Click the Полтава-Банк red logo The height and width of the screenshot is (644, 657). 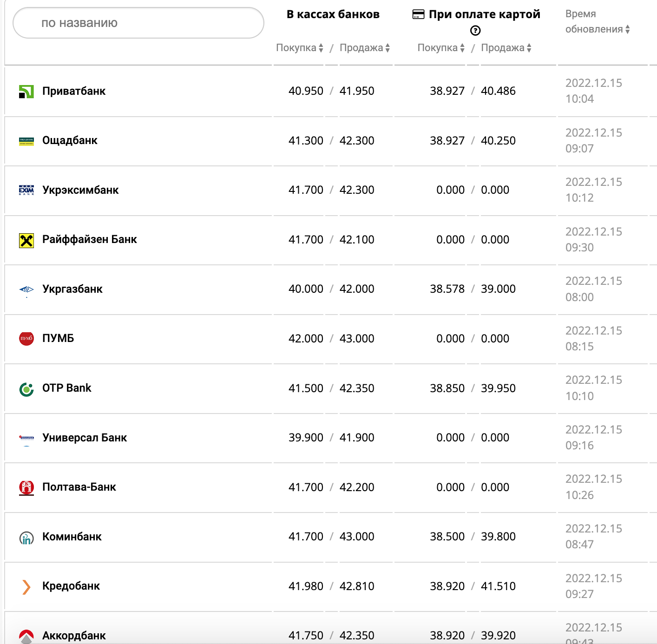point(26,487)
